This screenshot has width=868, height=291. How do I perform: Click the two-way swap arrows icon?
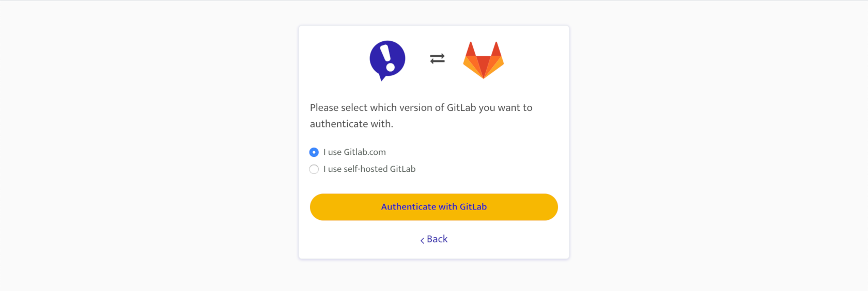tap(438, 59)
